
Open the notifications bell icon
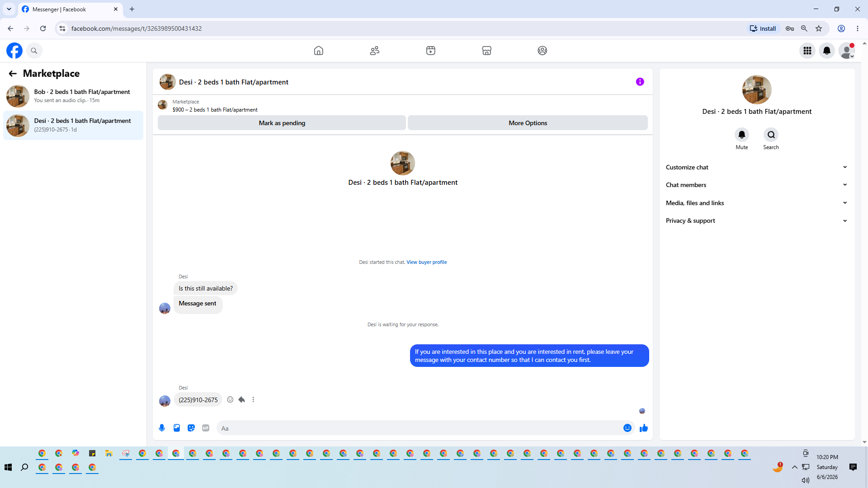tap(827, 51)
